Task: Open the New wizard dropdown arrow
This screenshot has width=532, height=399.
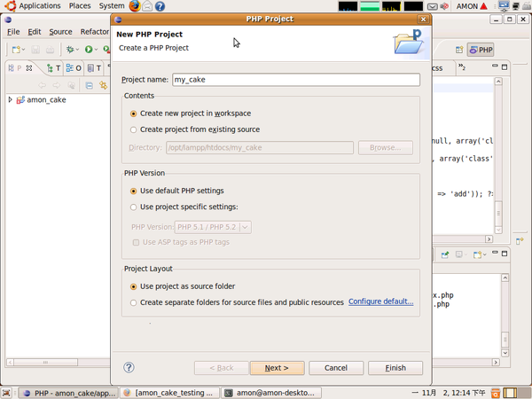Action: 23,50
